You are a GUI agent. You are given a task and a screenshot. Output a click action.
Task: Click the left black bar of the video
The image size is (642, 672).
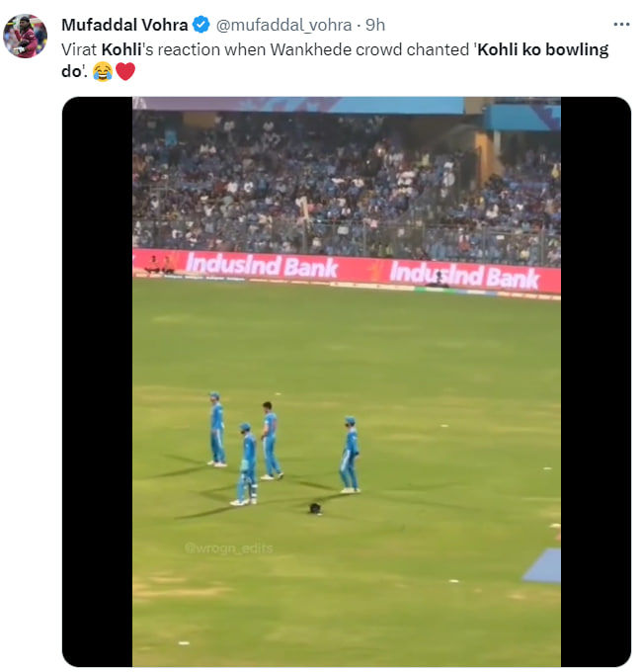tap(97, 380)
